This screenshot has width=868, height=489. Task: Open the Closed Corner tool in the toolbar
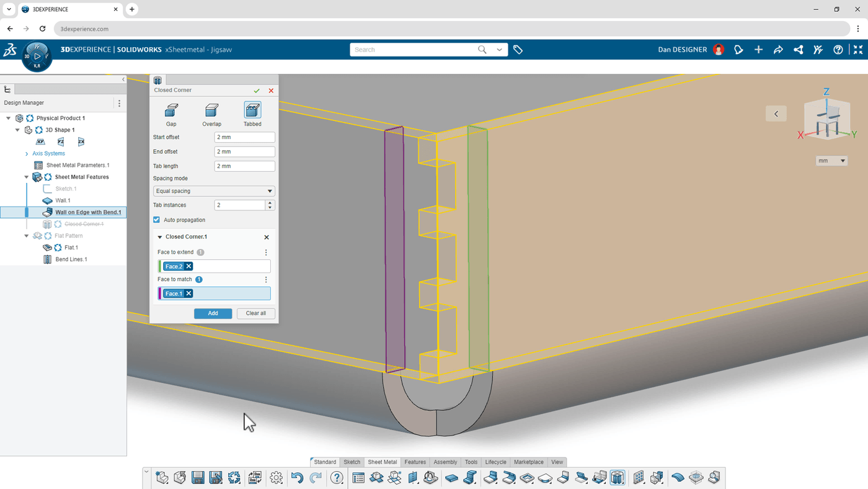tap(618, 477)
